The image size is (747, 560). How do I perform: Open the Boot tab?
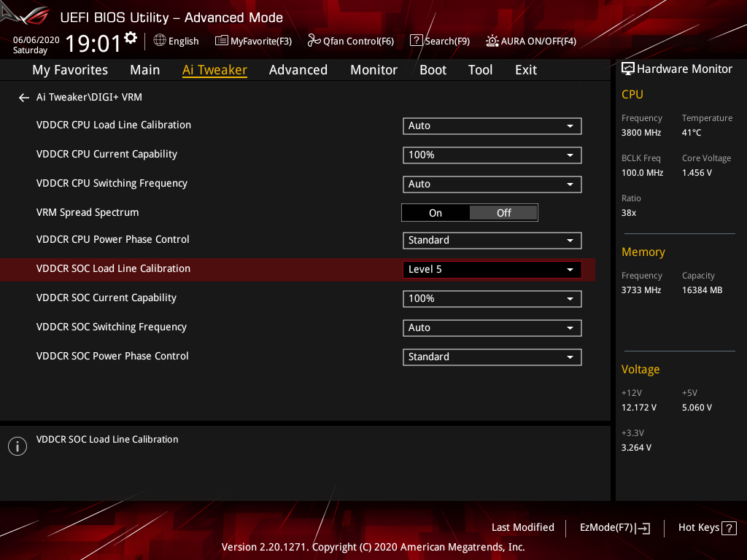[433, 70]
